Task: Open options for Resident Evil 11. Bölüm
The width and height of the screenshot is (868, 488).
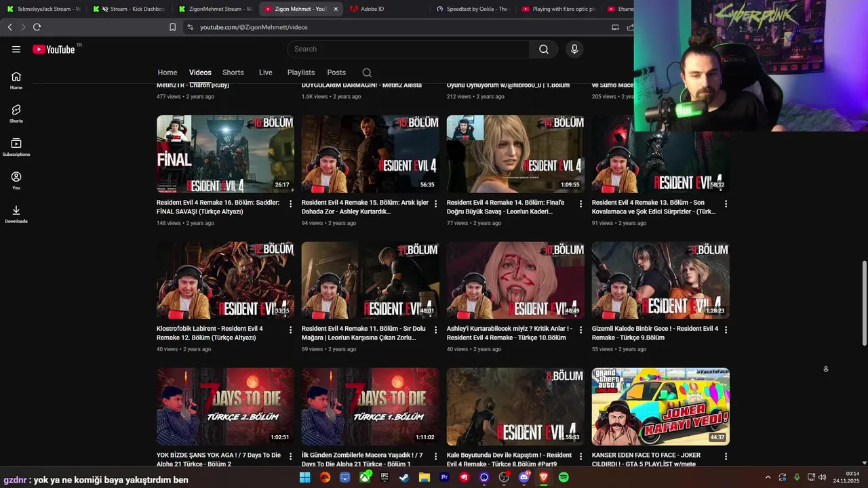Action: (436, 329)
